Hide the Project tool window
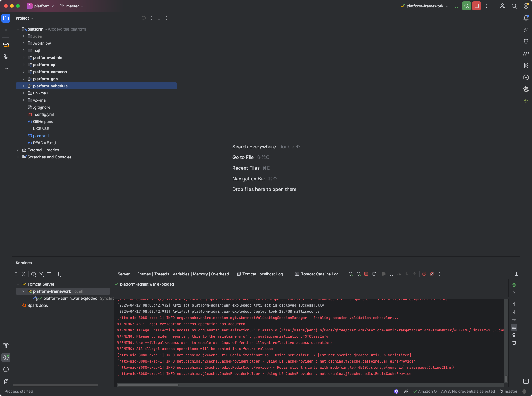The image size is (532, 396). click(x=174, y=18)
